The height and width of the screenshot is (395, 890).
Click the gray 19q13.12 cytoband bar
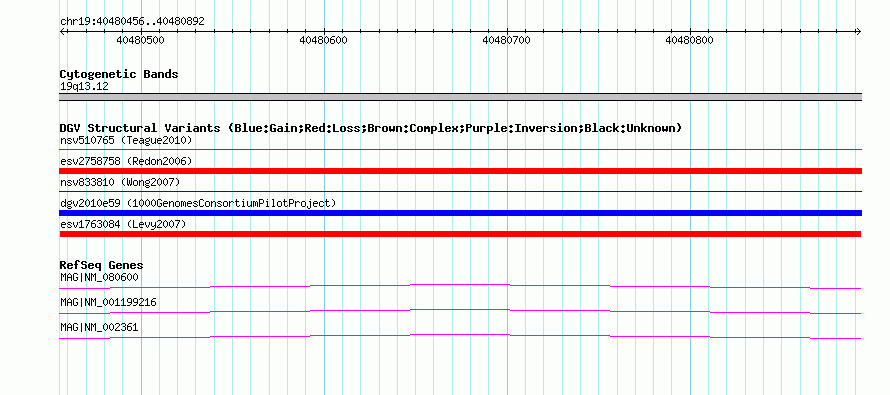click(x=460, y=97)
